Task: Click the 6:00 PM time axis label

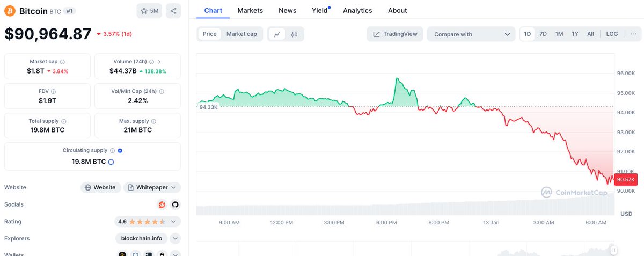Action: [386, 222]
